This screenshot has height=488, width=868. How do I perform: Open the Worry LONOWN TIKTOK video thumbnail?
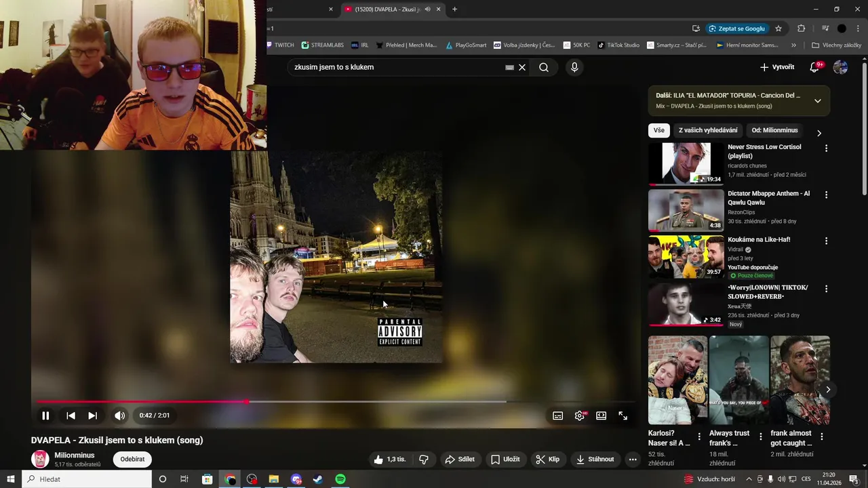(686, 304)
